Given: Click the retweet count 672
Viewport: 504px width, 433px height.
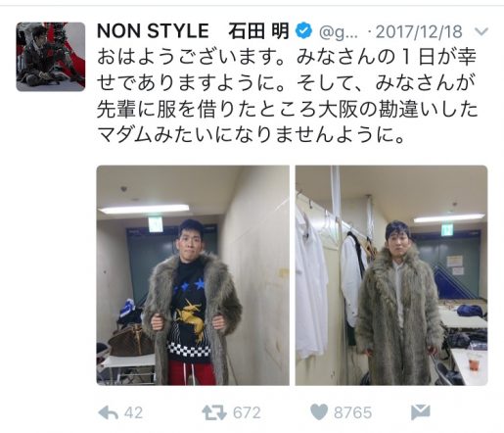Looking at the screenshot, I should (x=247, y=412).
